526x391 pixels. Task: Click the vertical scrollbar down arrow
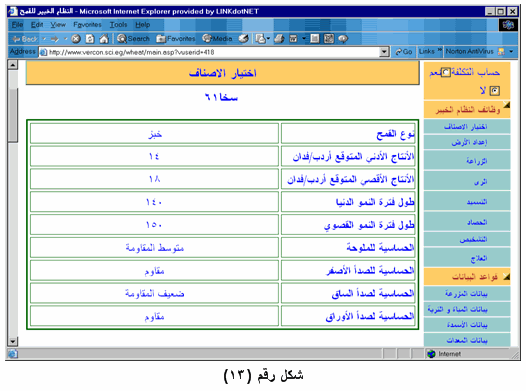coord(13,342)
